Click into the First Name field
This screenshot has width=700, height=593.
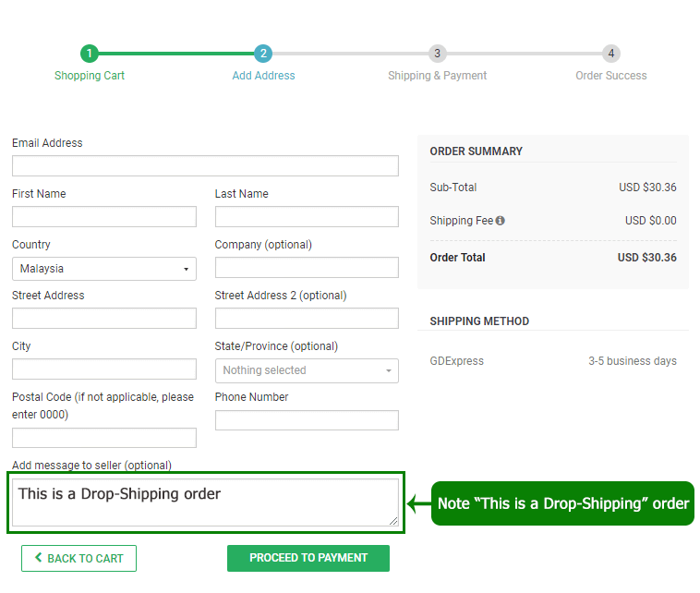(104, 217)
